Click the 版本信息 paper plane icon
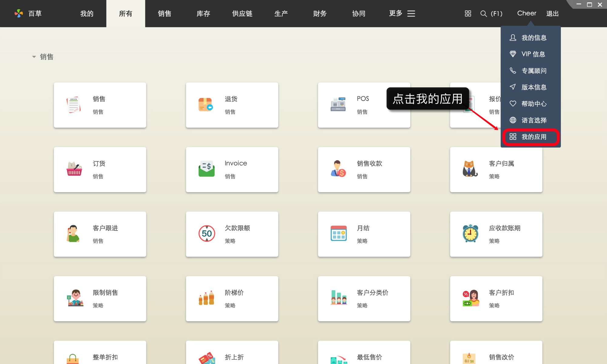607x364 pixels. (513, 87)
